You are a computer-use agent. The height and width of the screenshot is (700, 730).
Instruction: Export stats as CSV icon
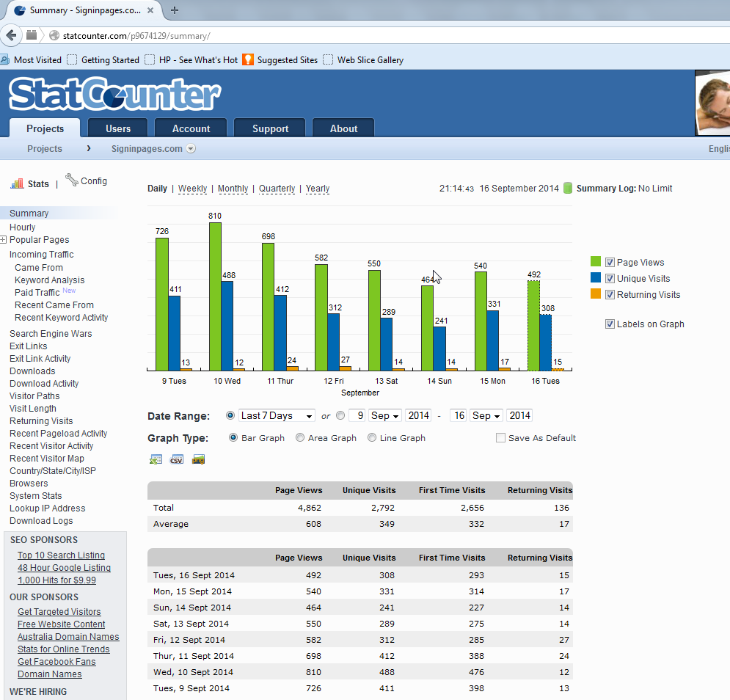pyautogui.click(x=177, y=459)
